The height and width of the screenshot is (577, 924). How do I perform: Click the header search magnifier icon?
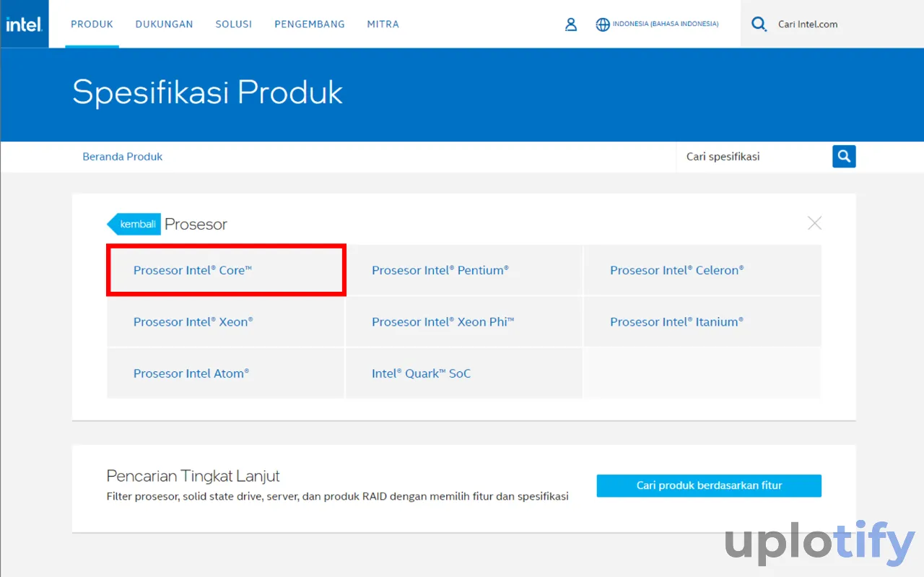tap(759, 25)
